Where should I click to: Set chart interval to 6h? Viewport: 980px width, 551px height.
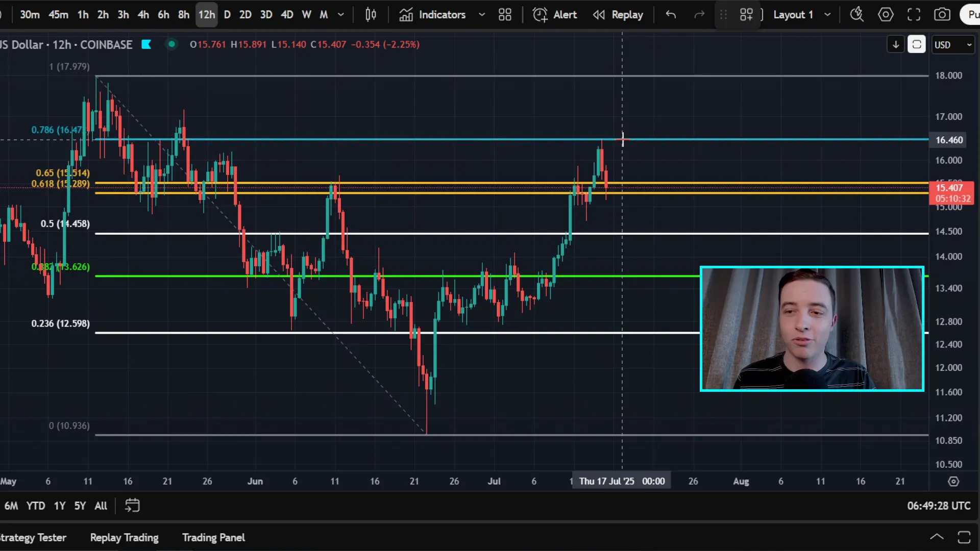(x=163, y=15)
